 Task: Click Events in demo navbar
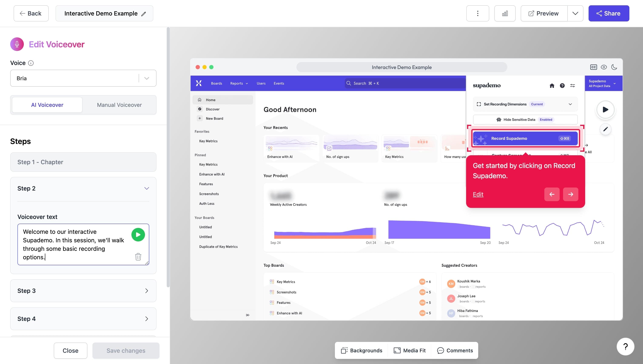[279, 83]
